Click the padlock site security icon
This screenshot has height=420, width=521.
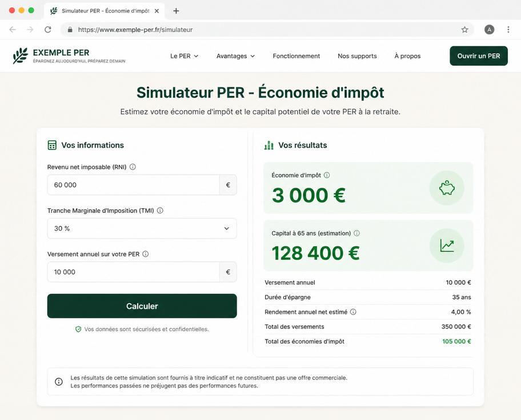click(70, 30)
